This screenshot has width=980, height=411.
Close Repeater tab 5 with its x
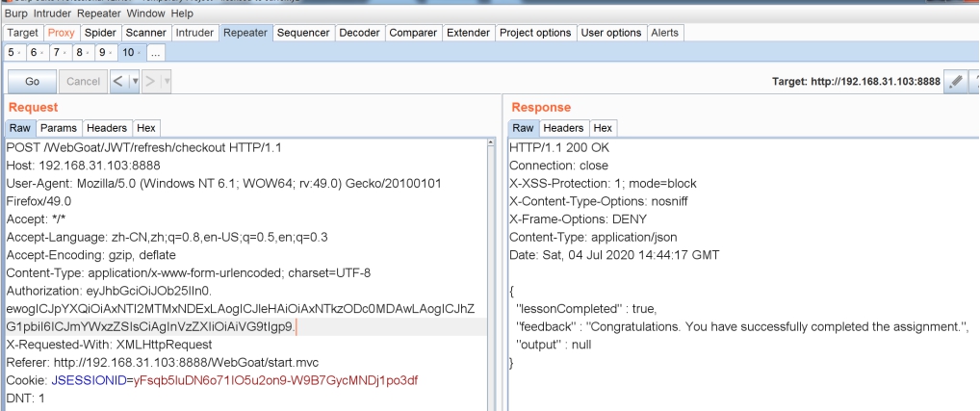(18, 53)
